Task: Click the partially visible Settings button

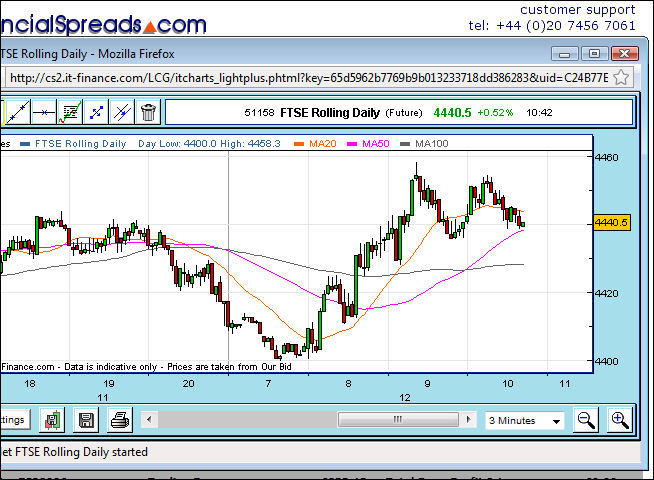Action: point(15,420)
